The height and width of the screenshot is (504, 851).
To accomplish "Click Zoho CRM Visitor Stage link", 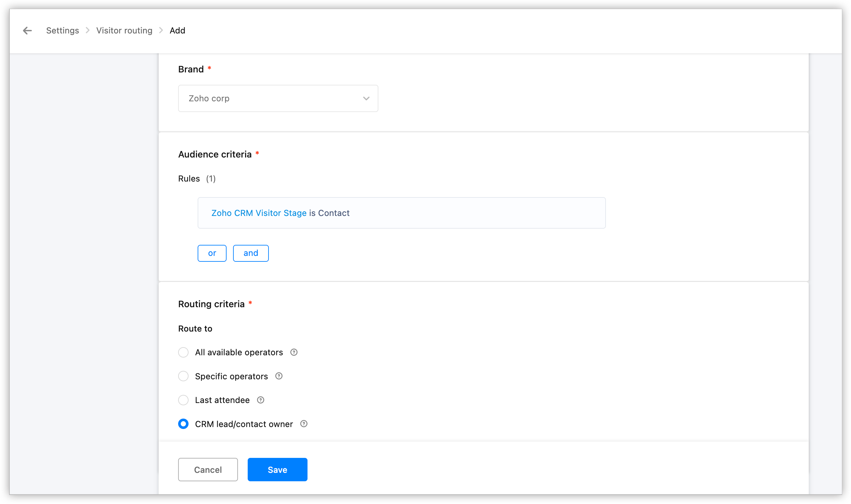I will tap(259, 213).
